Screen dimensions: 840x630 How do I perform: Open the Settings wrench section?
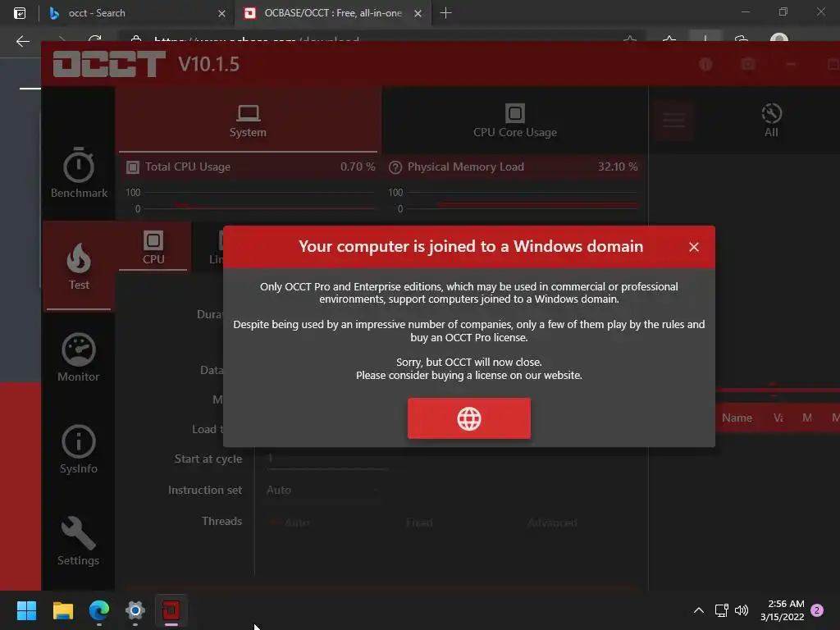(x=79, y=541)
